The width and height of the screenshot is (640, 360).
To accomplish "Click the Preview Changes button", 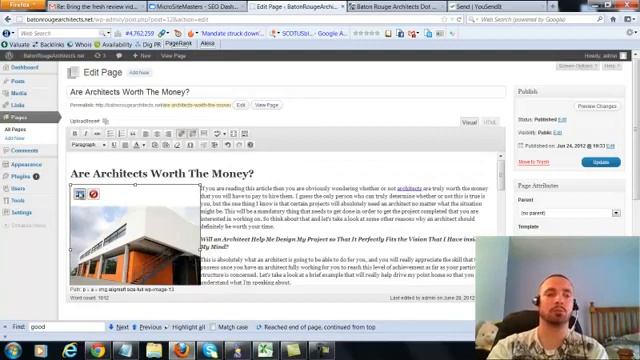I will pyautogui.click(x=597, y=106).
